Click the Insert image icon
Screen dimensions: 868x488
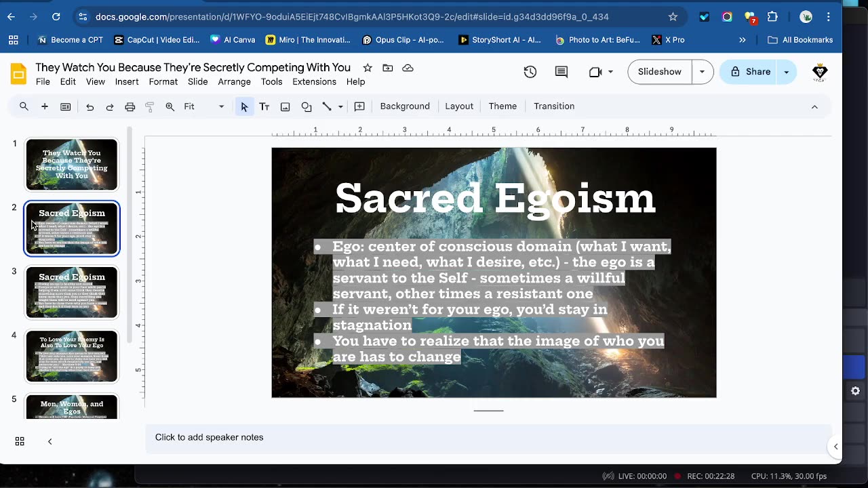[x=285, y=106]
